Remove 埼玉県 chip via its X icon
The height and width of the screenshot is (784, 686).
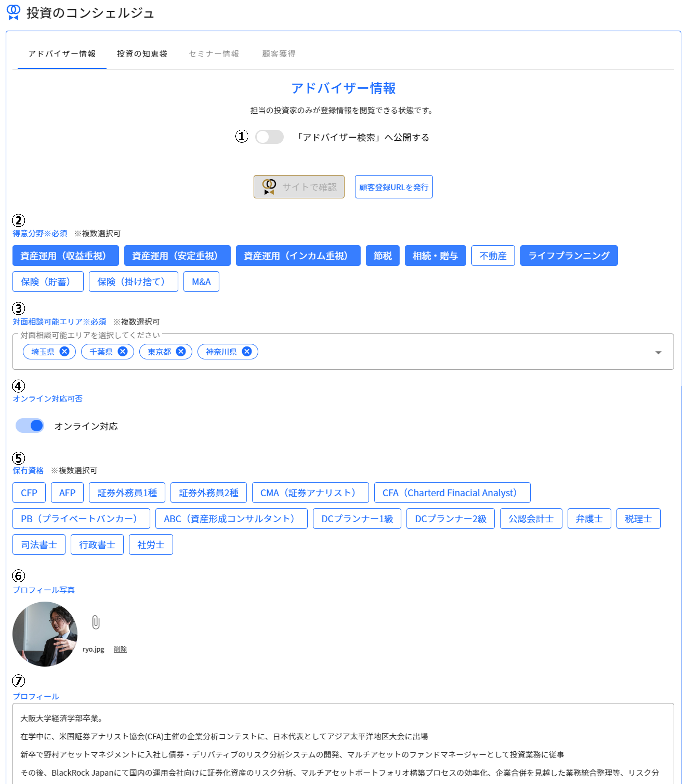coord(64,351)
